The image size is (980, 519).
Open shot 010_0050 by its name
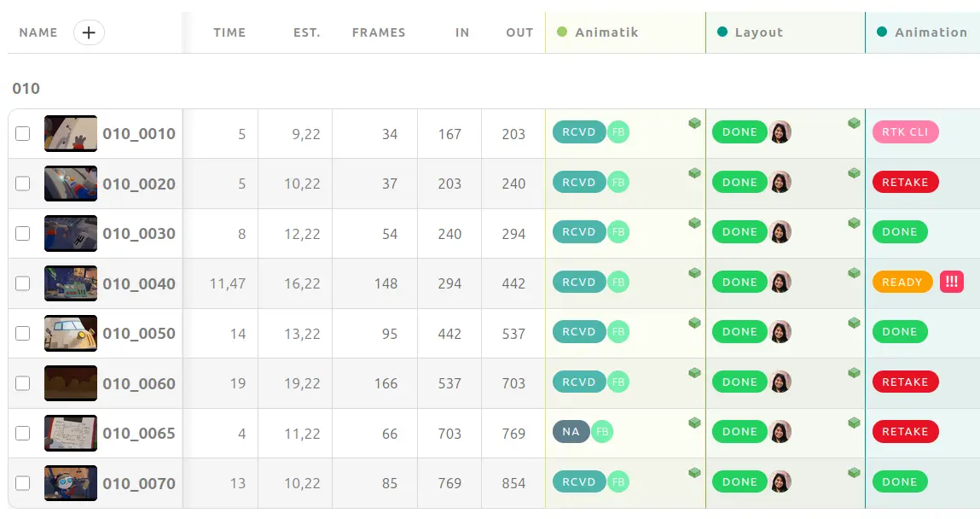click(139, 334)
